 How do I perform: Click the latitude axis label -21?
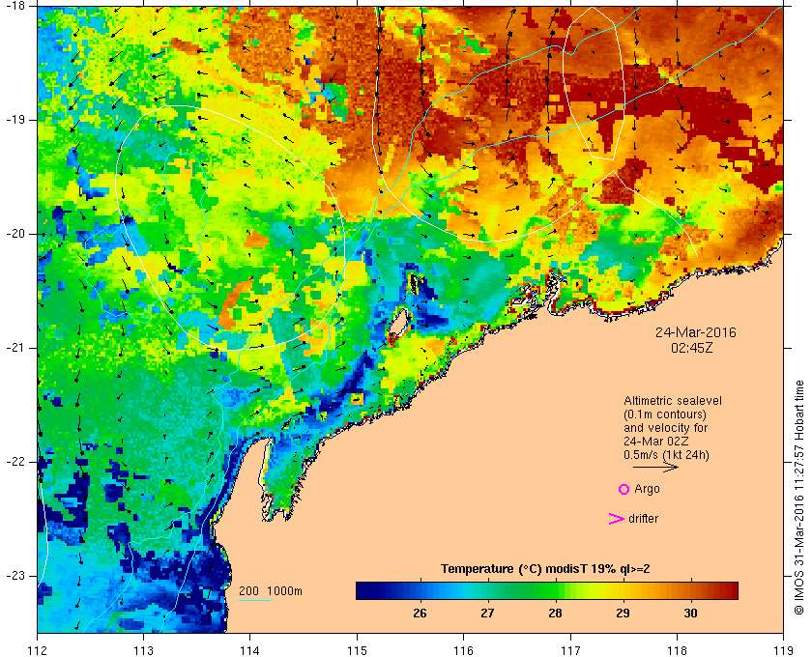pos(14,348)
